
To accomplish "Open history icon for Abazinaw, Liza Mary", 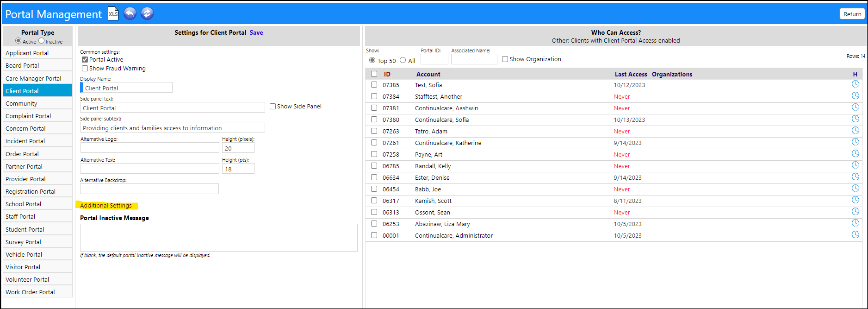I will 856,223.
